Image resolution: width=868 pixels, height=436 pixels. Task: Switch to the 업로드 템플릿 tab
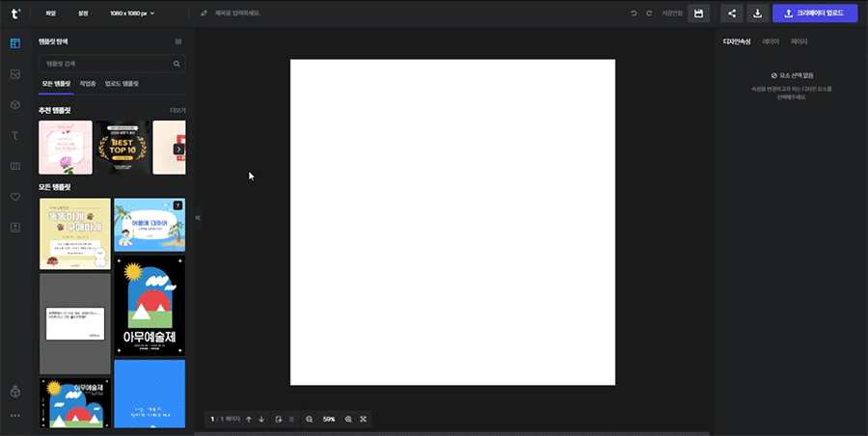pyautogui.click(x=122, y=85)
